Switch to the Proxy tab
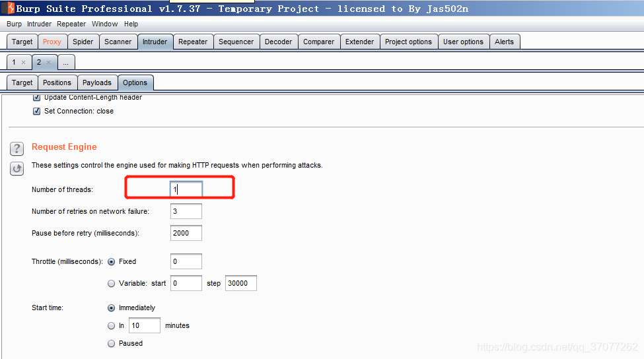 pos(52,42)
